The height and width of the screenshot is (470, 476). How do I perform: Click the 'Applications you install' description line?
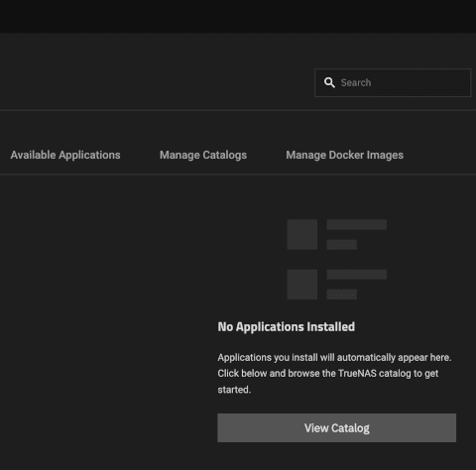point(334,357)
